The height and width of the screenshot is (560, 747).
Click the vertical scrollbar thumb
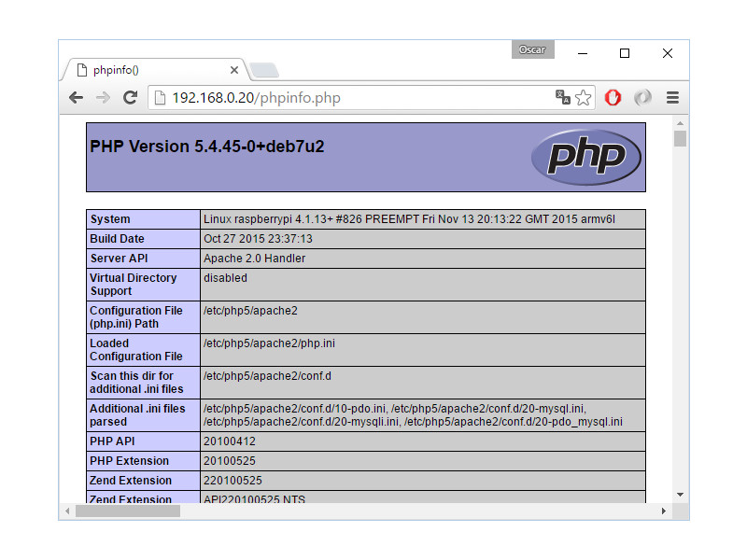681,138
